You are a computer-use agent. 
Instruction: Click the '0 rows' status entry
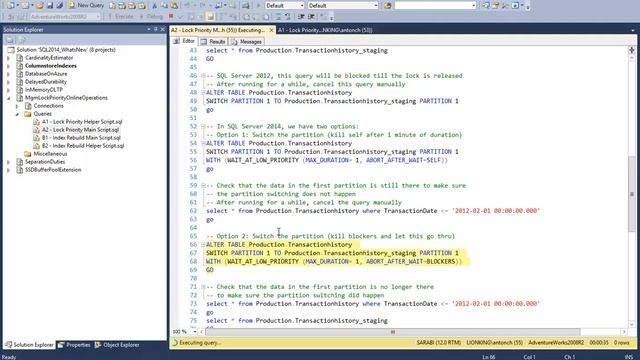click(x=621, y=343)
